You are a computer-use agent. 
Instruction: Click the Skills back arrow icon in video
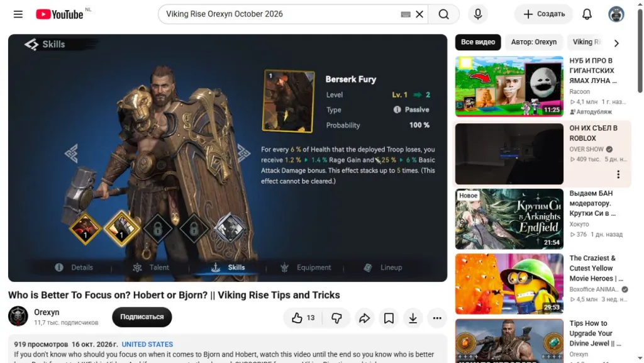[x=31, y=44]
